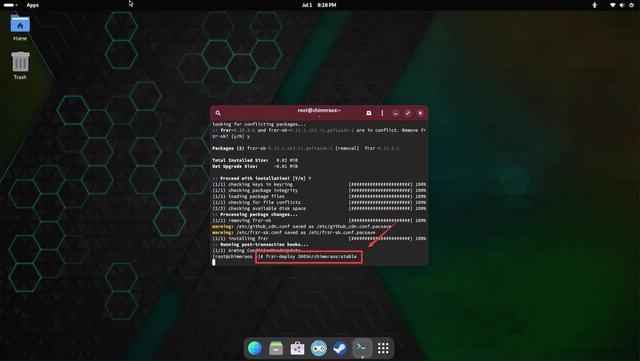This screenshot has height=361, width=640.
Task: Click the 'Running post-transaction hooks...' line
Action: pyautogui.click(x=260, y=245)
